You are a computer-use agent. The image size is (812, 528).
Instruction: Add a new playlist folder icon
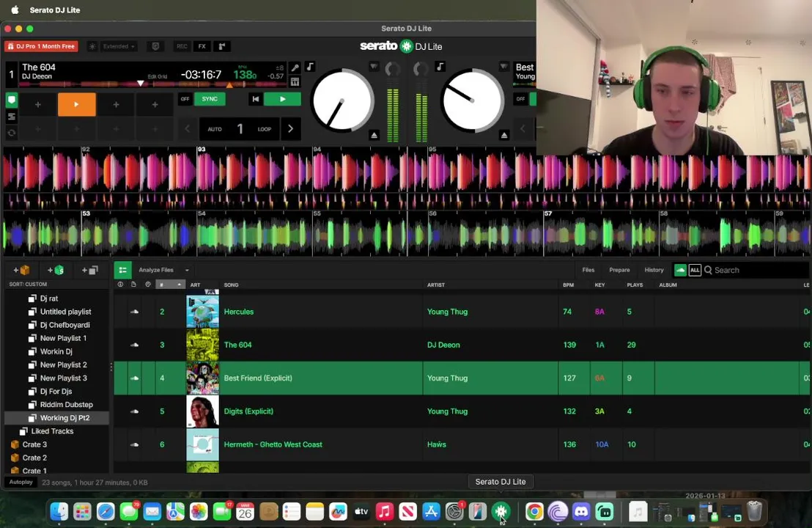[90, 270]
